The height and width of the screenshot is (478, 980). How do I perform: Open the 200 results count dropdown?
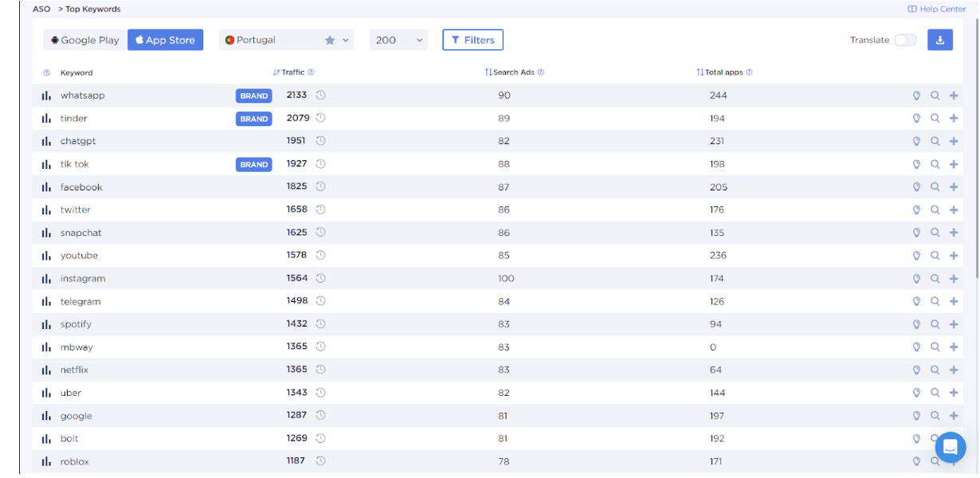tap(398, 40)
